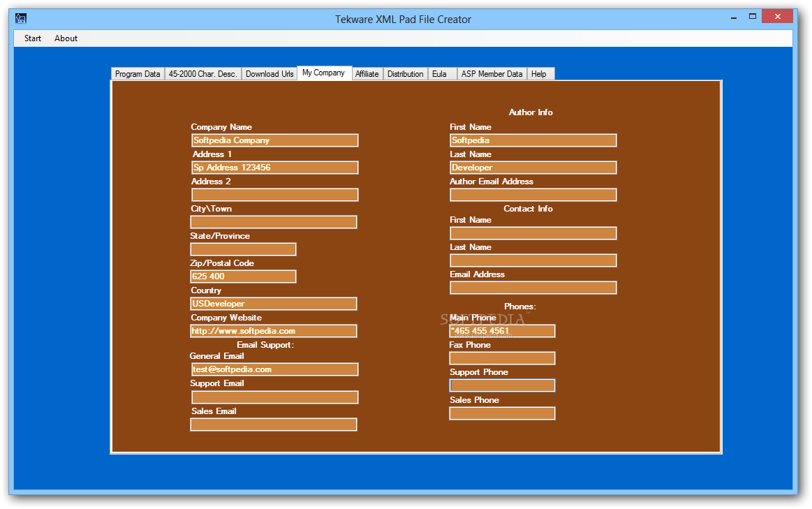
Task: Close the Tekware XML Pad File Creator
Action: (777, 17)
